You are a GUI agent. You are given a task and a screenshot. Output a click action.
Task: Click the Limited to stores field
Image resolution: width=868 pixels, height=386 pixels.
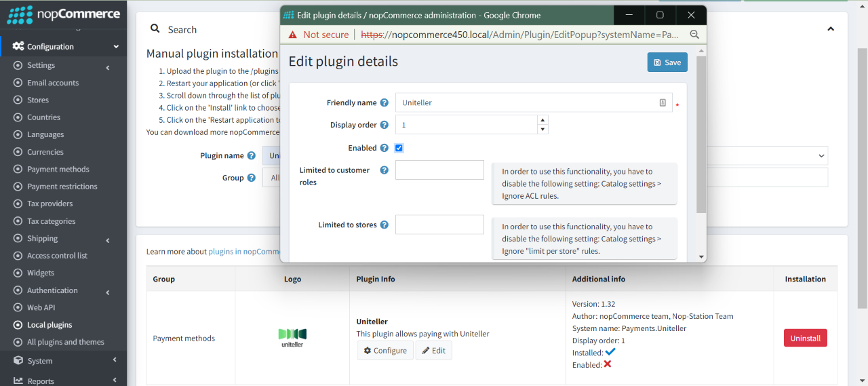[x=439, y=225]
